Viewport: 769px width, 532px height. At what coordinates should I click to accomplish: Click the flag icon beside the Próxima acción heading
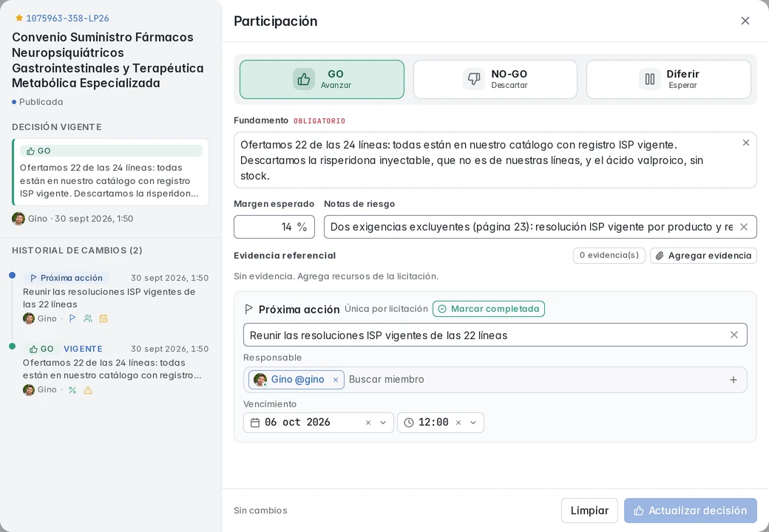tap(248, 309)
